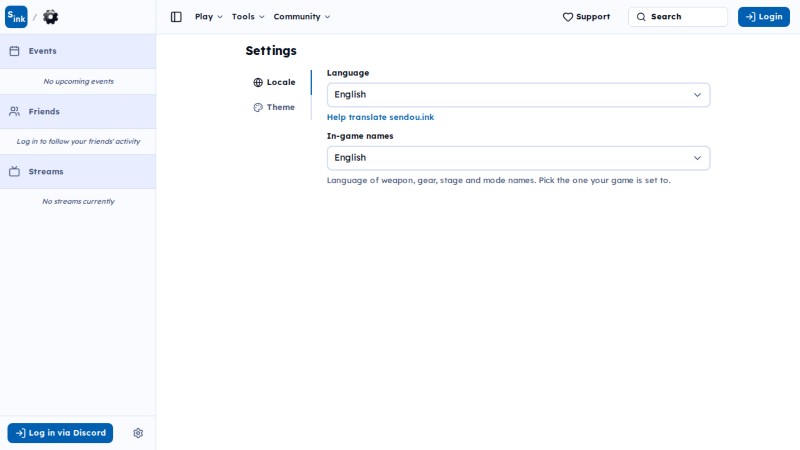Click the Community menu chevron

[x=328, y=17]
